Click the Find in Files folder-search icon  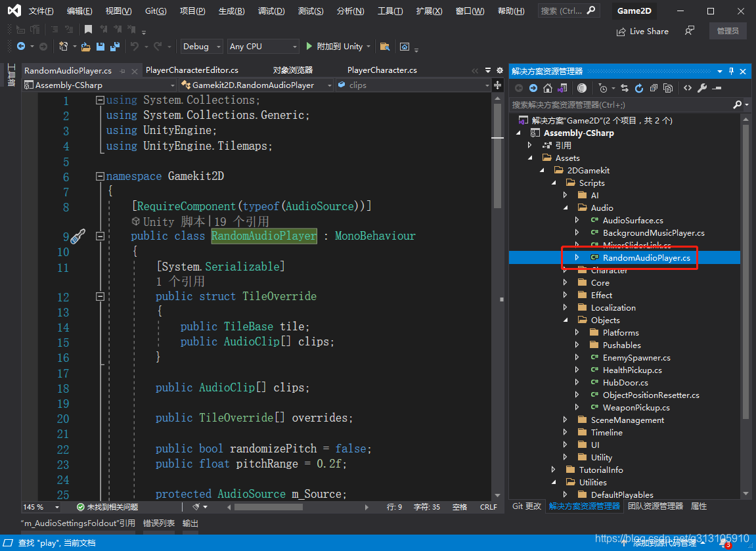385,46
